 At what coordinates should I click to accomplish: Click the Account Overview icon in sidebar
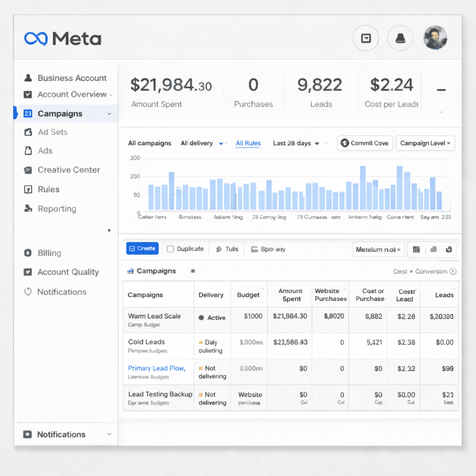tap(27, 94)
